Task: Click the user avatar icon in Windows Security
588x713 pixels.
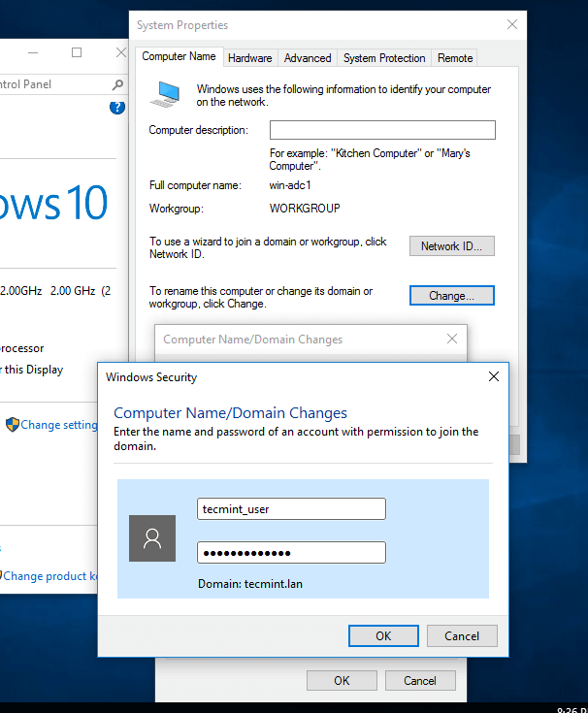Action: tap(152, 538)
